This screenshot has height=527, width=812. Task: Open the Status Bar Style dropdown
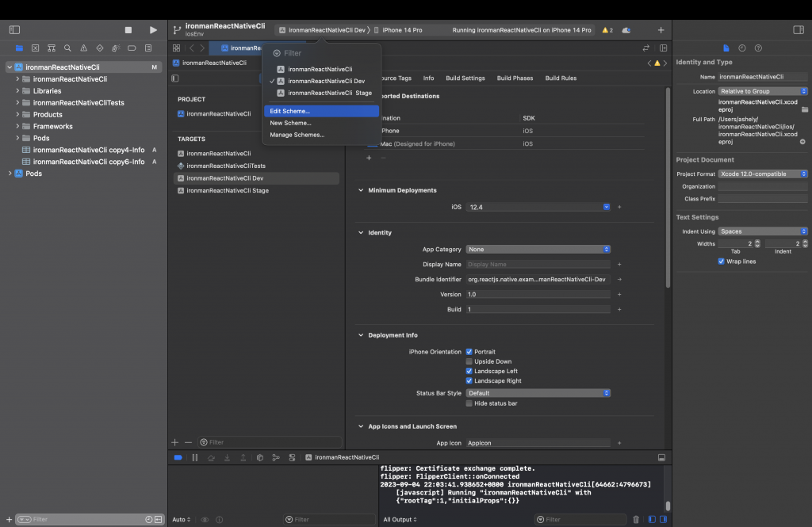point(538,393)
